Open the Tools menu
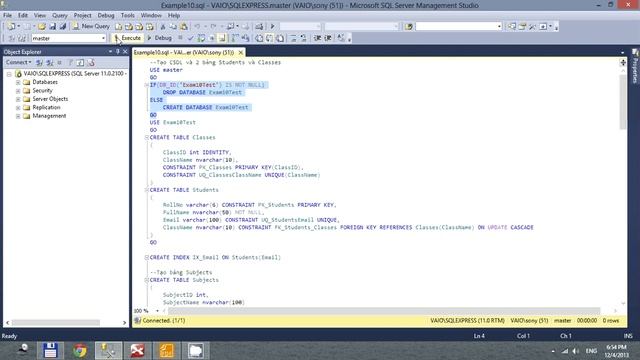This screenshot has width=640, height=360. point(127,15)
